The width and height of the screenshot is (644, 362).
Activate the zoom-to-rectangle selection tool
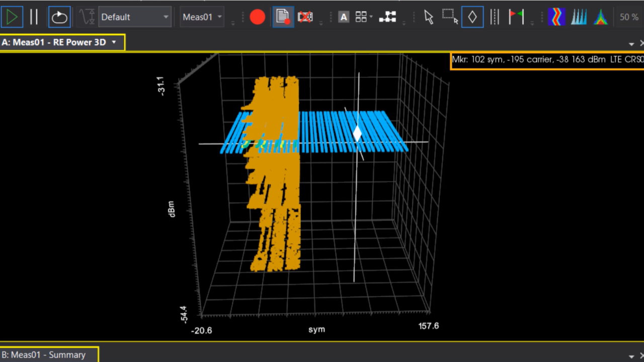pyautogui.click(x=449, y=17)
